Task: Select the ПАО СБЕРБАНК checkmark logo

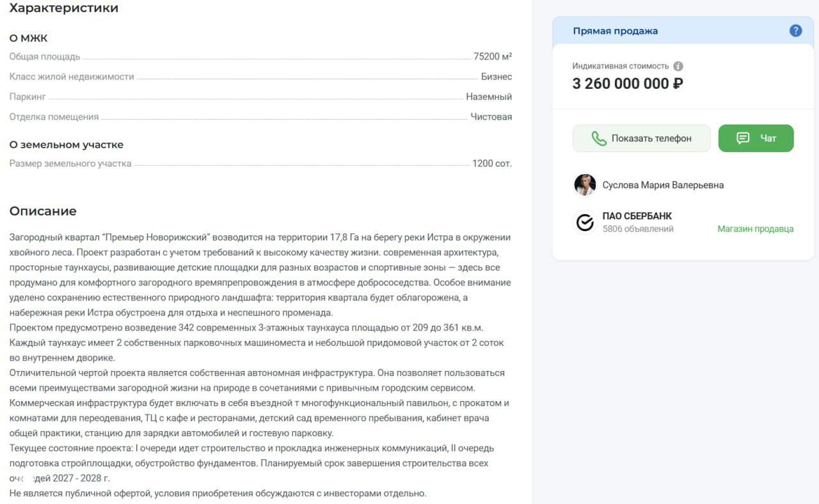Action: (584, 222)
